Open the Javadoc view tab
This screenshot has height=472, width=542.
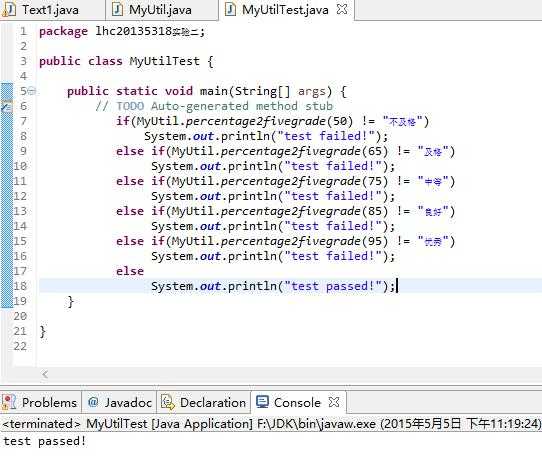pos(119,402)
